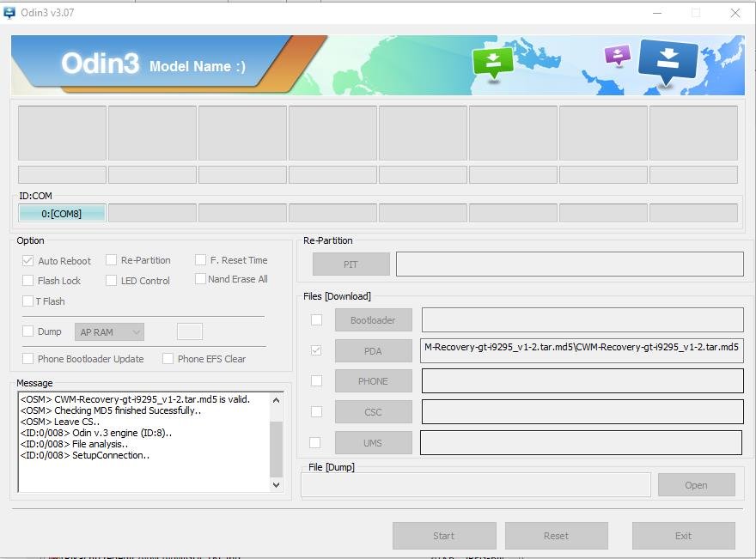The image size is (756, 559).
Task: Click the Message log scrollbar thumb
Action: click(x=277, y=449)
